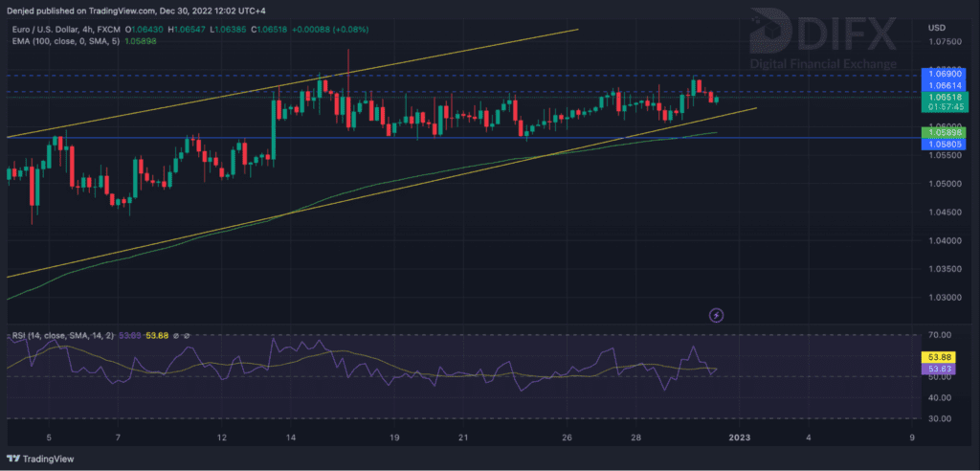
Task: Open the Euro / U.S. Dollar symbol legend
Action: tap(48, 28)
